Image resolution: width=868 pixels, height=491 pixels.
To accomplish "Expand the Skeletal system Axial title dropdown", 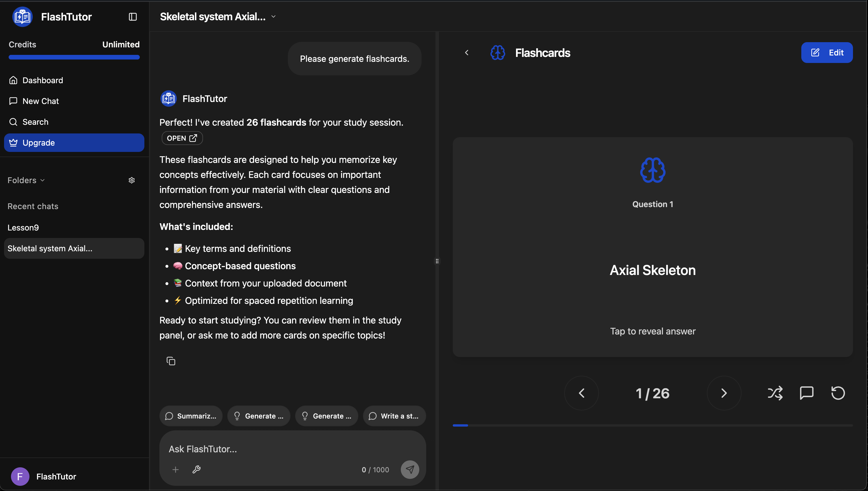I will pos(273,16).
